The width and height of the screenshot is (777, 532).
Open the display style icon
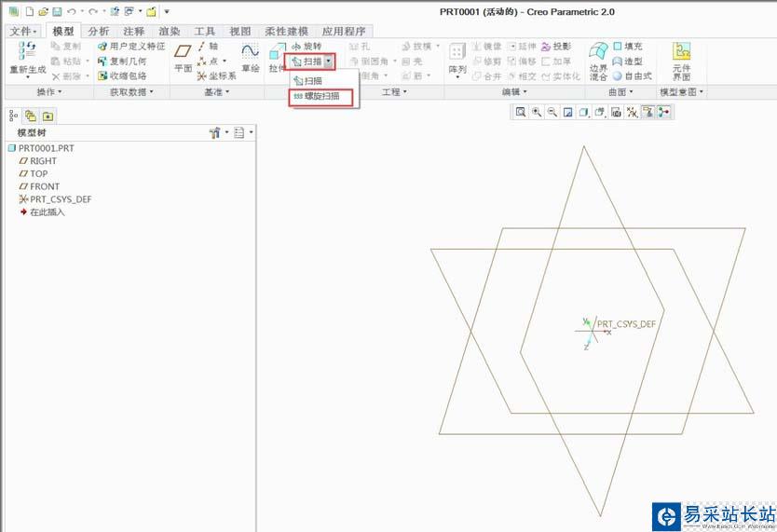pyautogui.click(x=584, y=112)
